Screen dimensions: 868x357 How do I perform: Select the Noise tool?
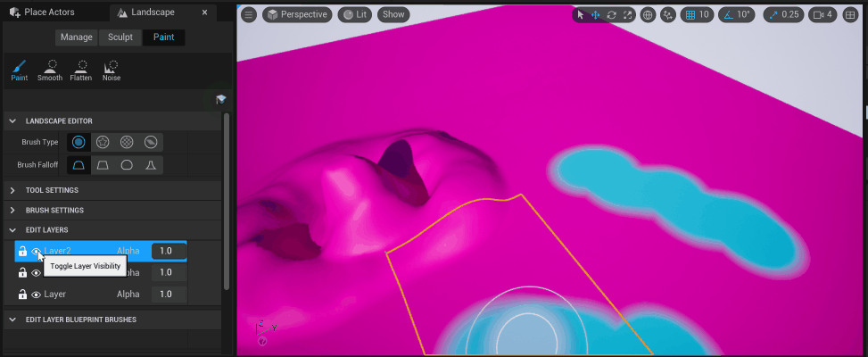tap(112, 71)
